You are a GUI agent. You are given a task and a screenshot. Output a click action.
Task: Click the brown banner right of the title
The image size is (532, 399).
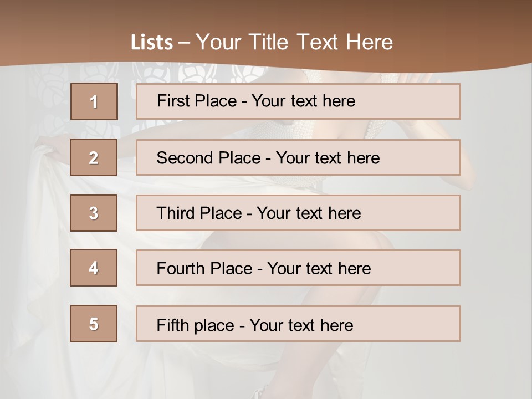465,39
